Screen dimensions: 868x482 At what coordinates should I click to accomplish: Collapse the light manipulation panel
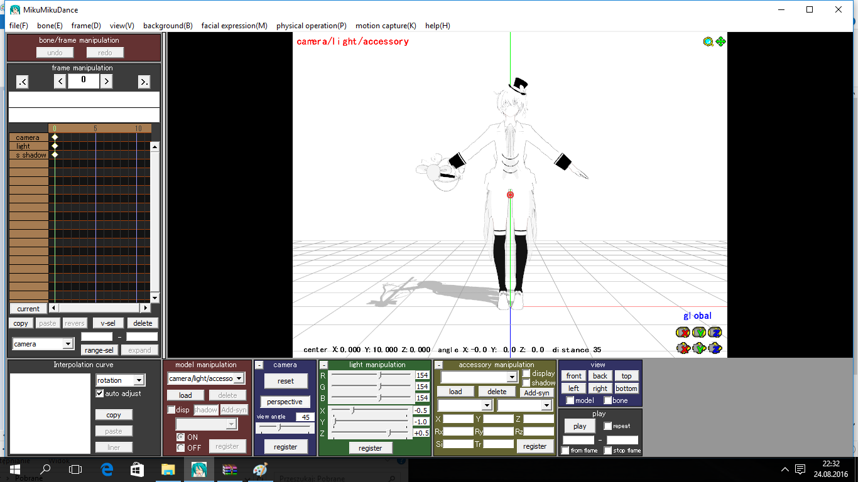pos(324,365)
